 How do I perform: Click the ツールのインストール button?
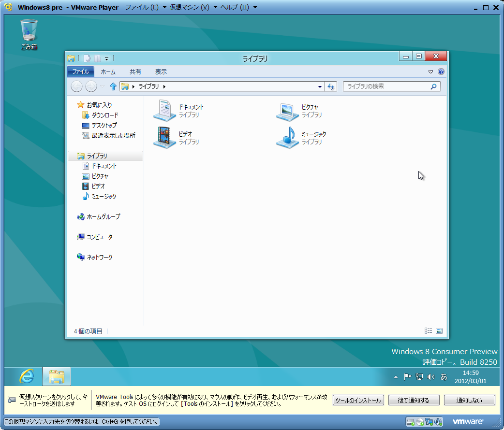358,400
